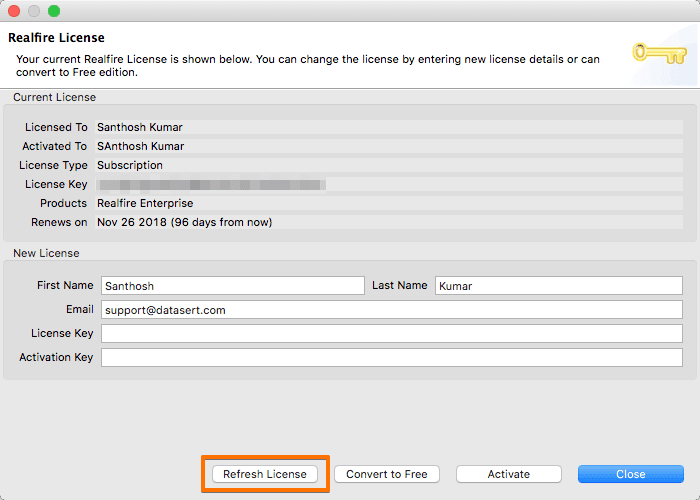Screen dimensions: 700x500
Task: Select the Activation Key field
Action: tap(392, 358)
